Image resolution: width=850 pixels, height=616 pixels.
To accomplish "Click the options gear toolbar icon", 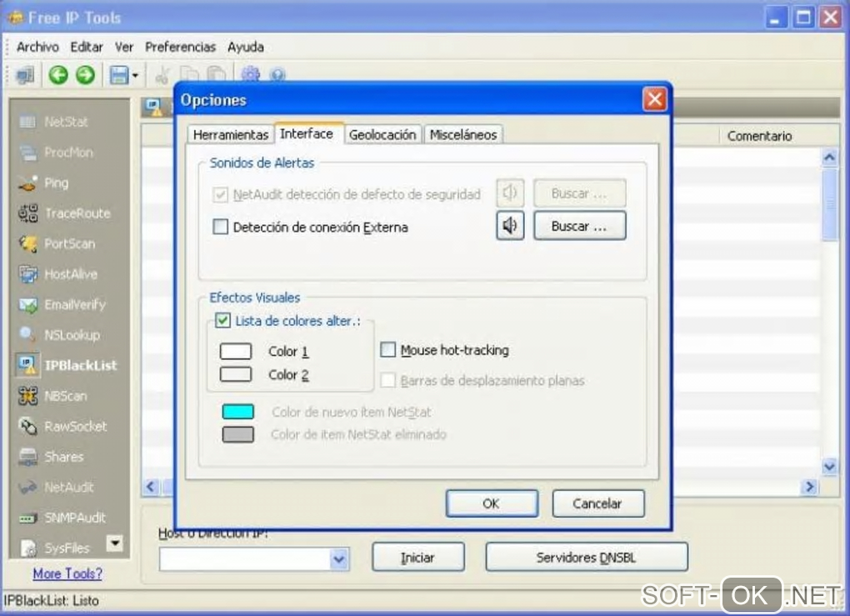I will coord(250,74).
